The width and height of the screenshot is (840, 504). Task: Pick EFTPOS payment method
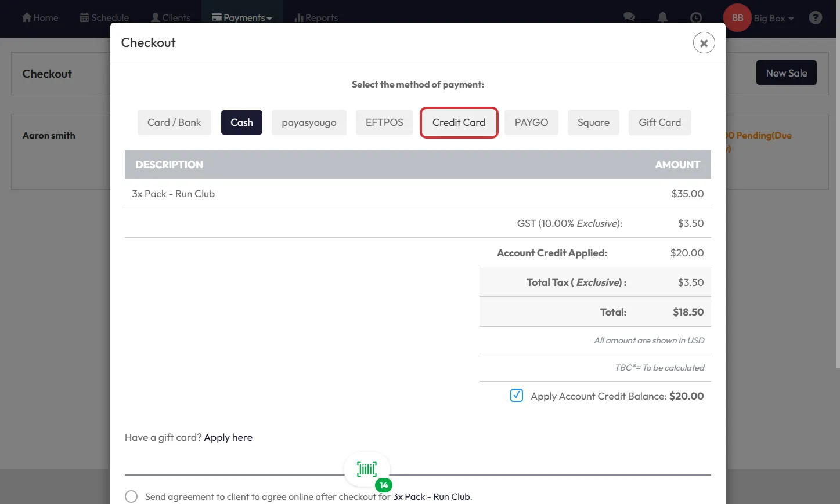point(384,122)
